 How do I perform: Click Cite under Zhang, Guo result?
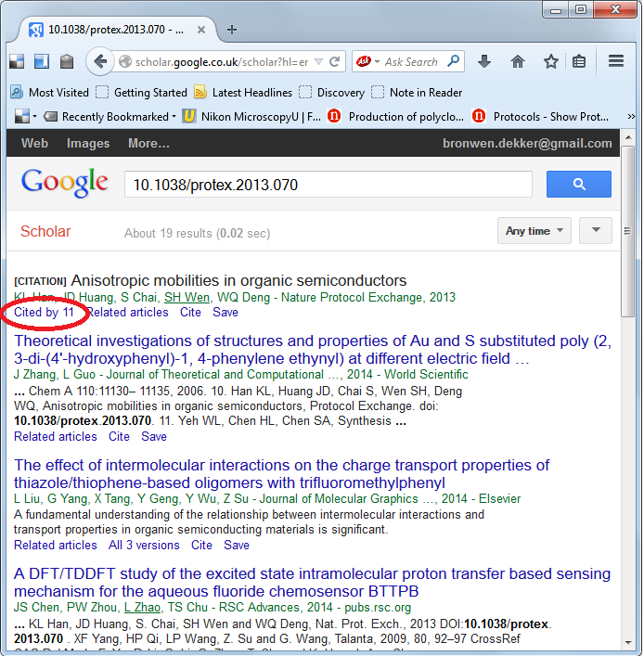(x=119, y=436)
